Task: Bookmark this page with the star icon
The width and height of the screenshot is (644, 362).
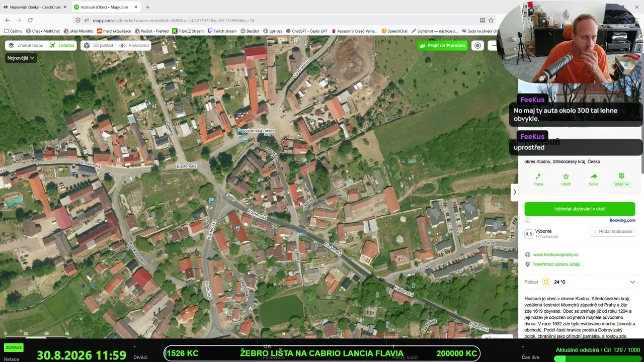Action: point(491,20)
